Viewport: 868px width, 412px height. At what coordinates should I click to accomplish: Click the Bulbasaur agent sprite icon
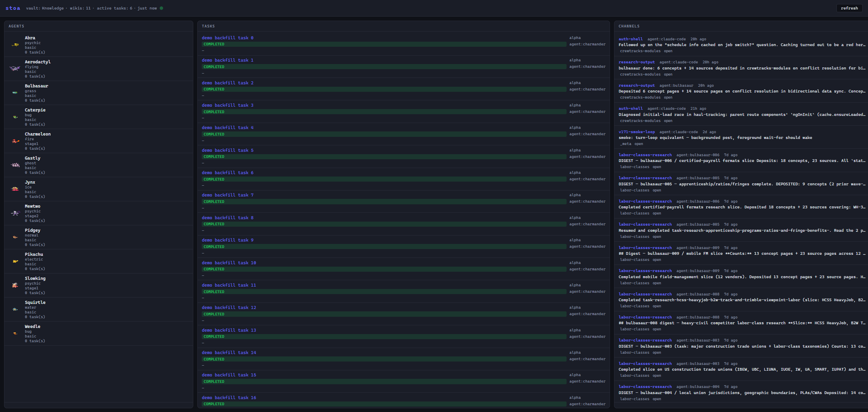click(x=15, y=92)
